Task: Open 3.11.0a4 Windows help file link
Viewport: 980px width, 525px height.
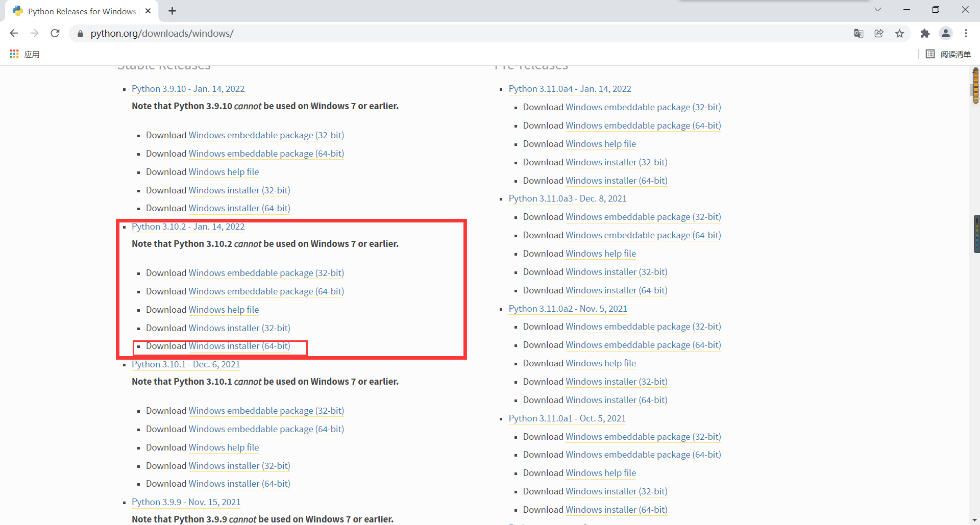Action: point(601,144)
